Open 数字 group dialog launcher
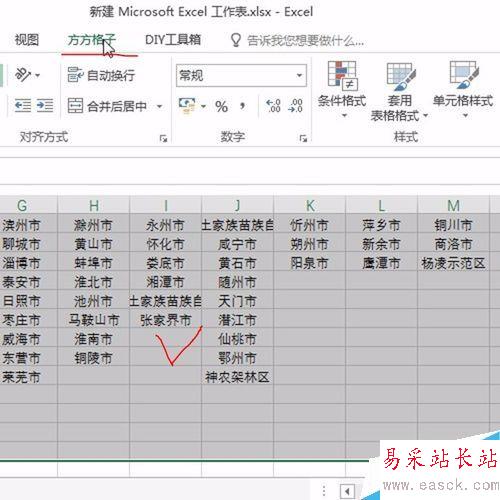 pyautogui.click(x=303, y=138)
